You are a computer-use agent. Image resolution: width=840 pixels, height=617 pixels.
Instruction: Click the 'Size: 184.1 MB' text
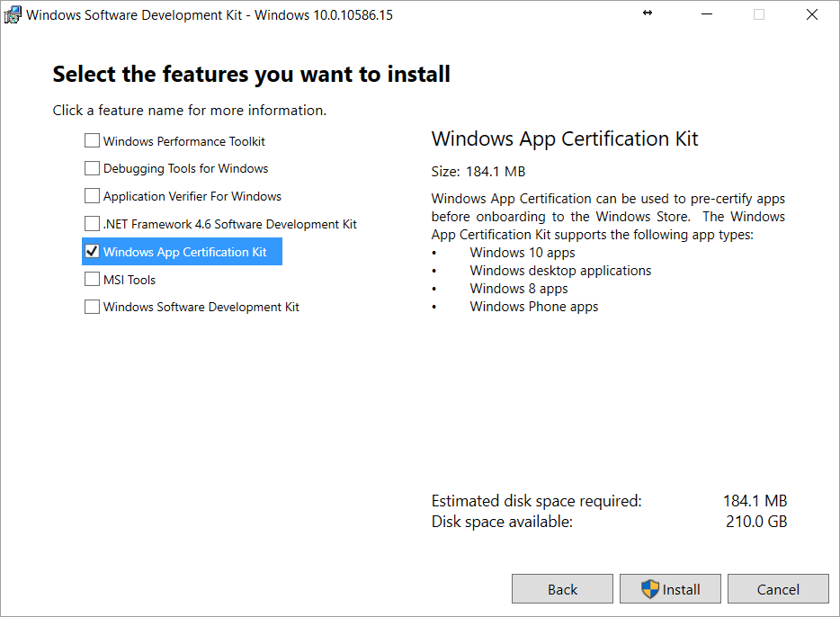478,172
